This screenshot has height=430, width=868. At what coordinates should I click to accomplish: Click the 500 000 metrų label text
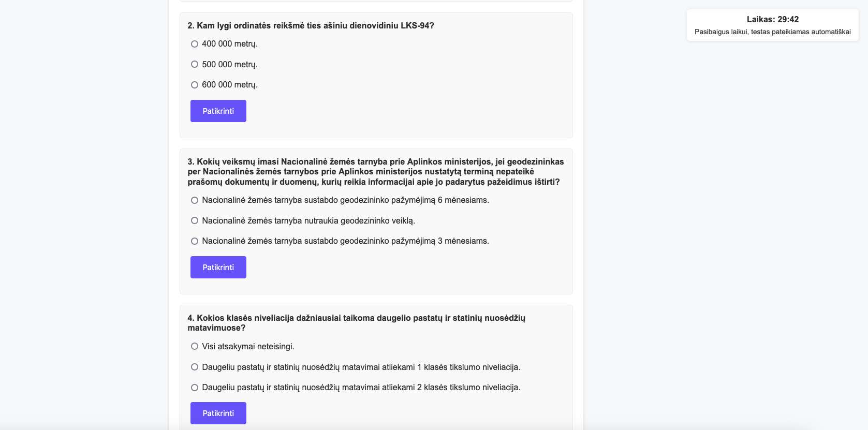tap(230, 65)
